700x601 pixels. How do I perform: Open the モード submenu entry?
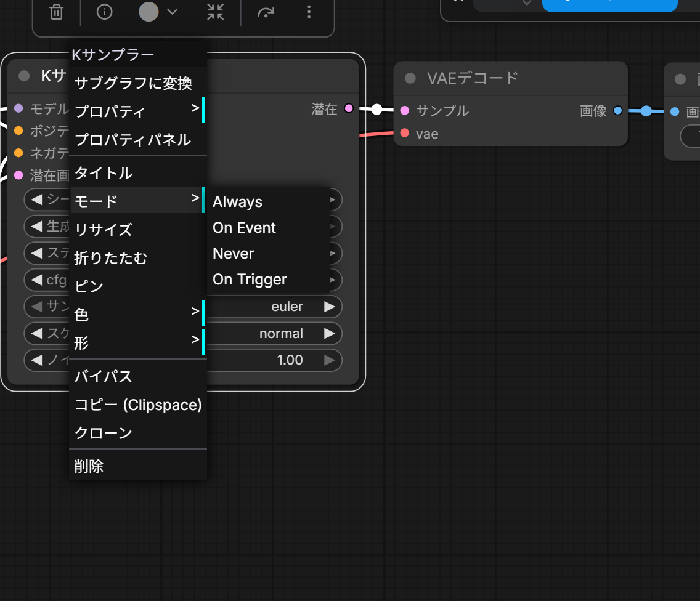138,200
